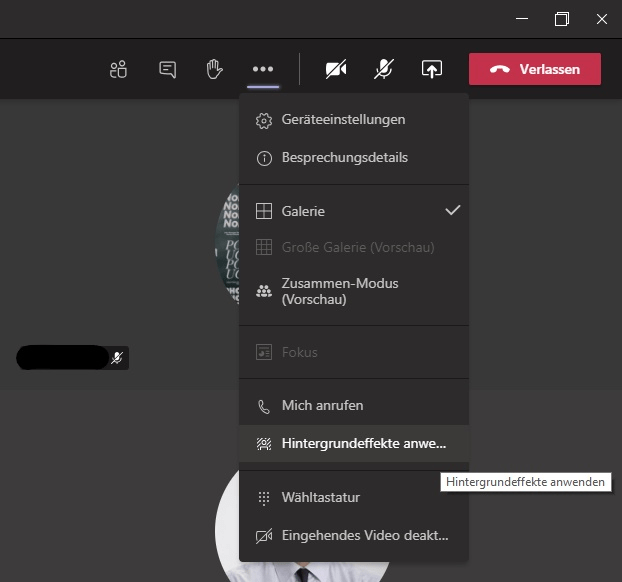This screenshot has height=582, width=622.
Task: Click the gear icon next to Geräteeinstellungen
Action: click(264, 121)
